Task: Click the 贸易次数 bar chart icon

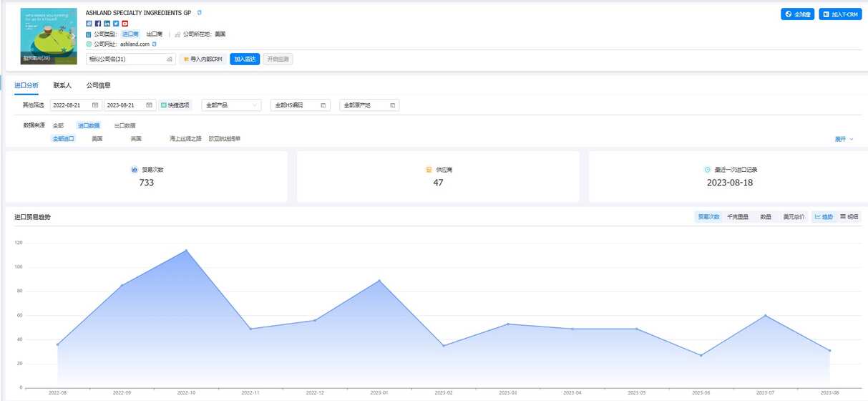Action: tap(134, 170)
